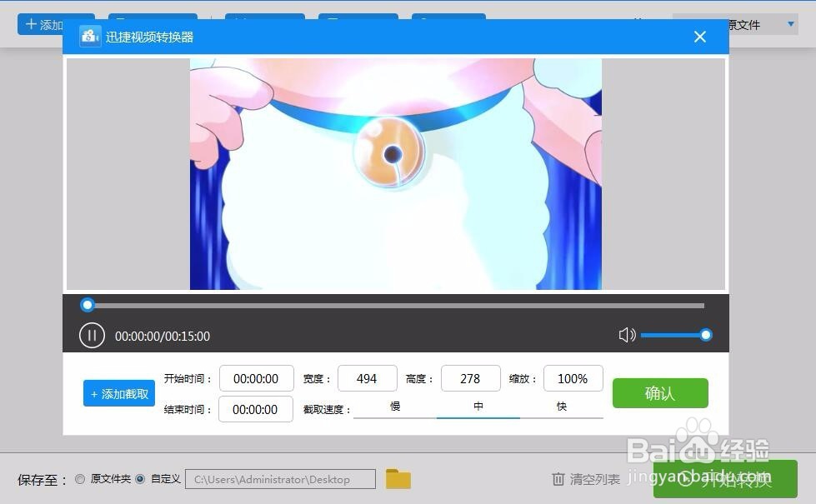Click the save path field C:\Users\Administrator\Desktop

[281, 479]
